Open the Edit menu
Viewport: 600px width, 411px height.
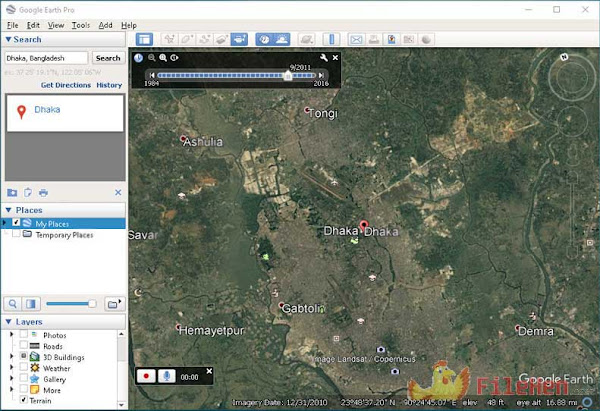pyautogui.click(x=33, y=25)
